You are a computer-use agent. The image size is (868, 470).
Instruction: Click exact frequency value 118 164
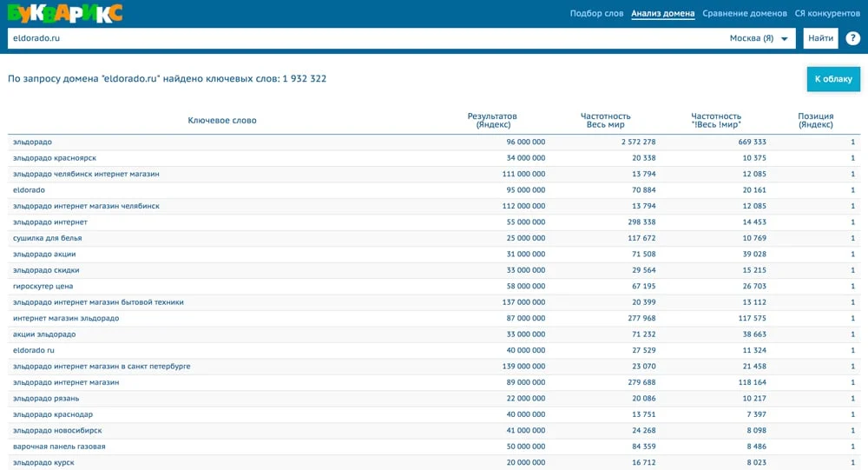(752, 382)
